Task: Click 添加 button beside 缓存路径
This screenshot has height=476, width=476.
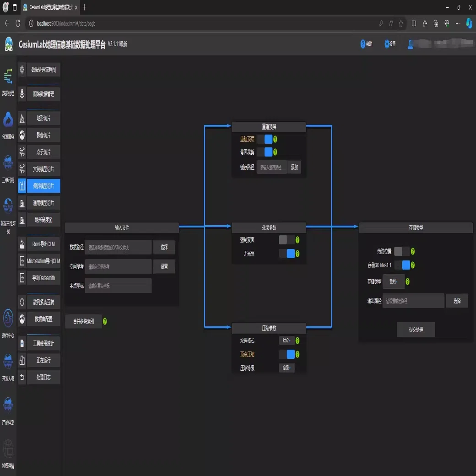Action: [x=294, y=167]
